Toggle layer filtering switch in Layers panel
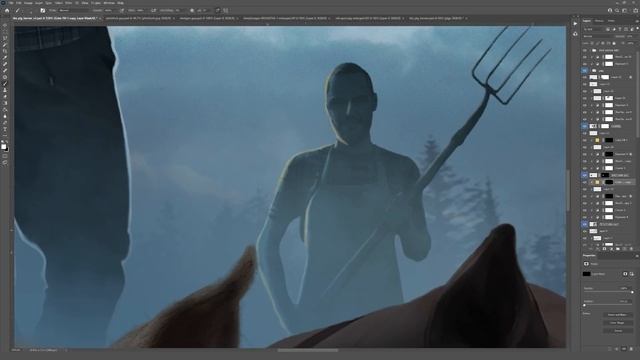Image resolution: width=640 pixels, height=360 pixels. [x=637, y=28]
